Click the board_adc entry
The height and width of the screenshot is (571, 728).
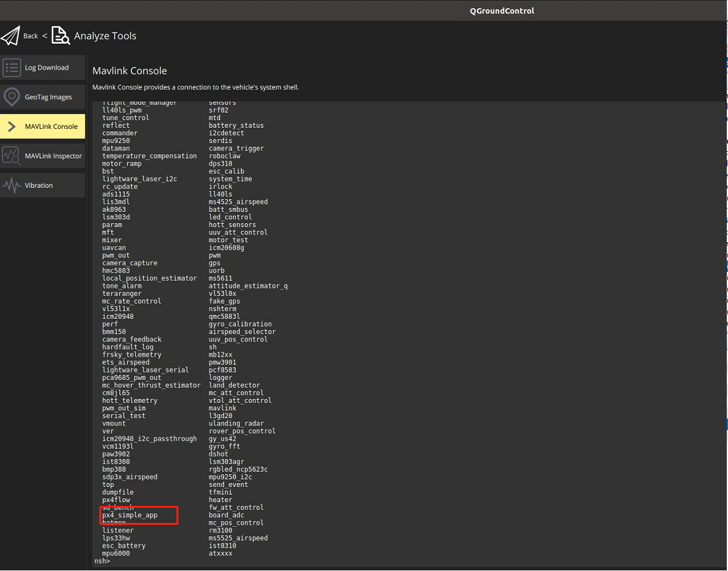click(x=226, y=515)
